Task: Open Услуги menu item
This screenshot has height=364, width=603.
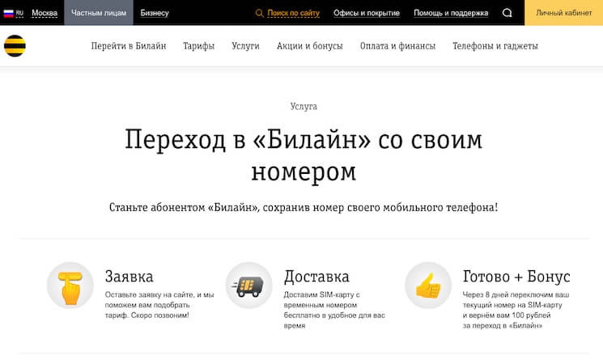Action: click(245, 46)
